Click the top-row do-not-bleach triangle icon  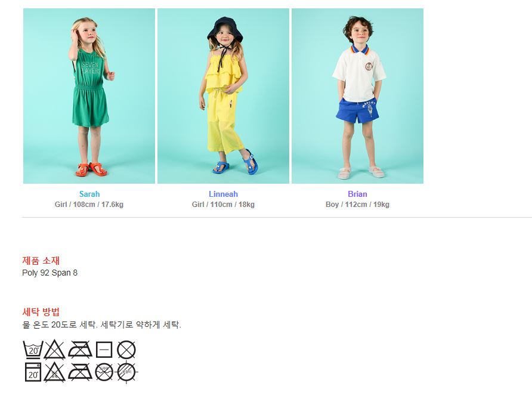point(54,350)
